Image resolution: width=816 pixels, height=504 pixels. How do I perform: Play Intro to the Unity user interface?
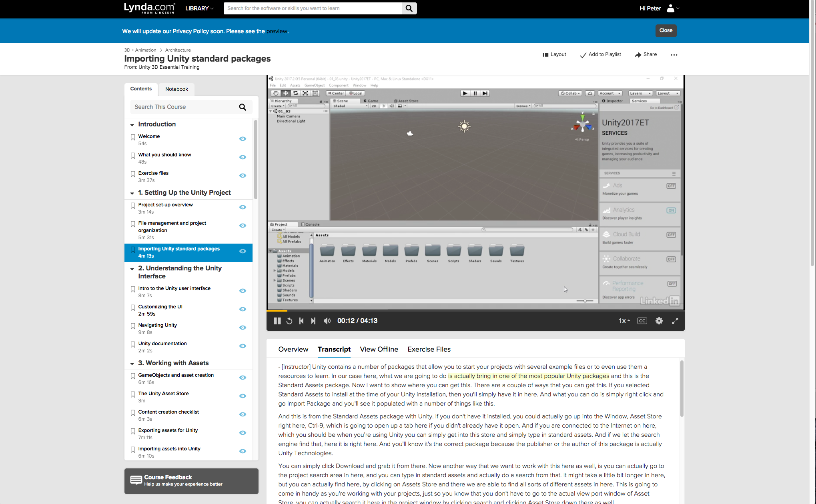[174, 288]
